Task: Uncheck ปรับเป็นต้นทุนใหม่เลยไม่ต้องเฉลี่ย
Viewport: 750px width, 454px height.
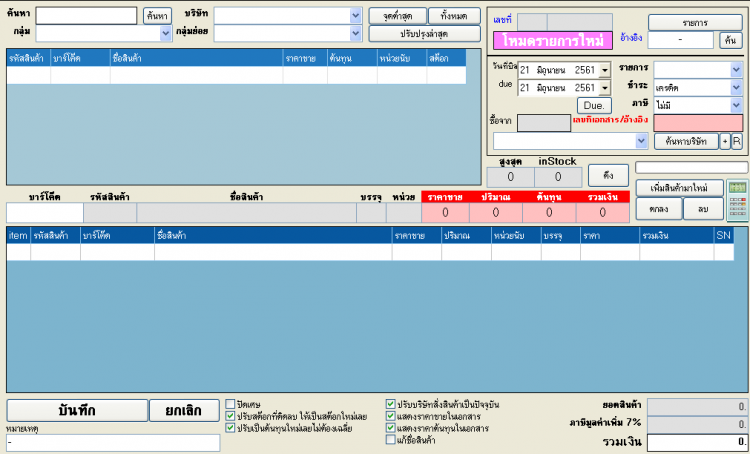Action: (x=230, y=428)
